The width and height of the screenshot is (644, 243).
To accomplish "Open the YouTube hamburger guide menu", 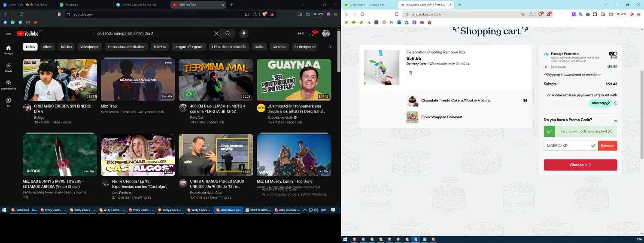I will pos(8,34).
